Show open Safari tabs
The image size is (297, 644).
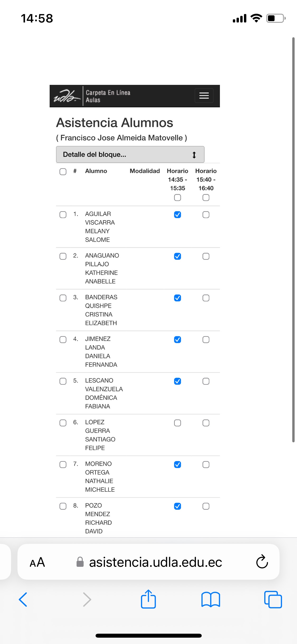[273, 600]
